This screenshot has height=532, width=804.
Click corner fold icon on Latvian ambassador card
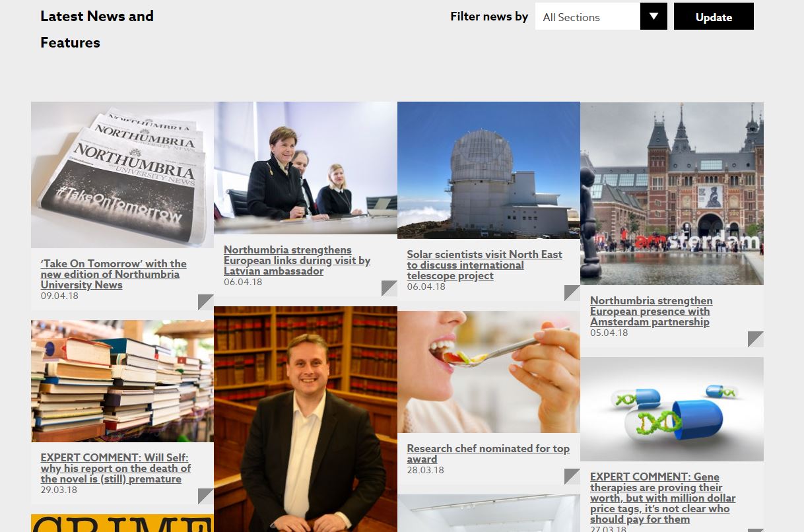389,288
